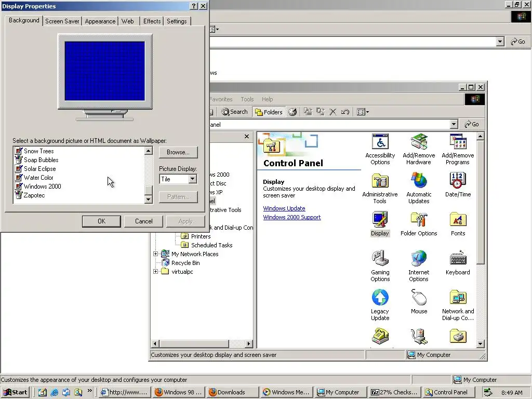Screen dimensions: 532x399
Task: Open Administrative Tools icon in icon pane
Action: coord(380,188)
